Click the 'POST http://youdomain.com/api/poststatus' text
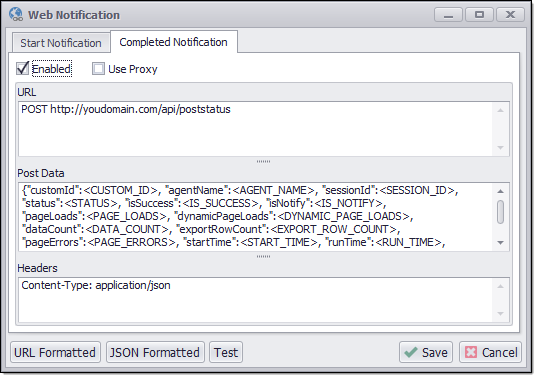 (126, 109)
